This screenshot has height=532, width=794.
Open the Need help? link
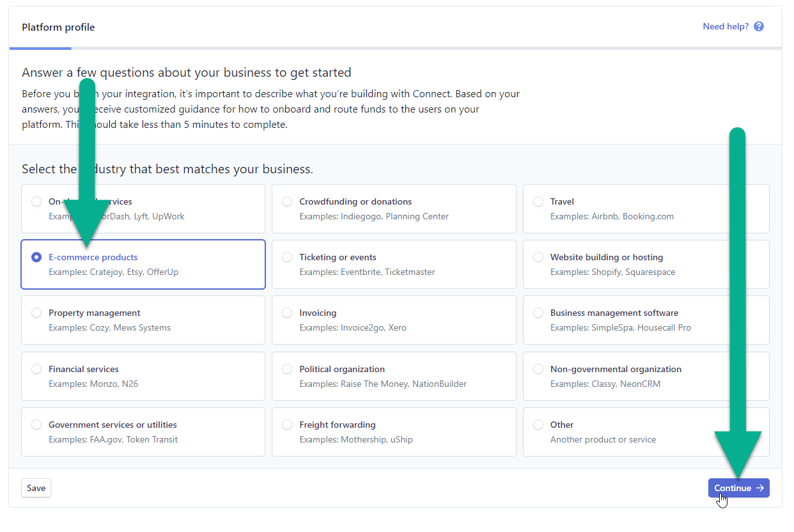click(726, 26)
